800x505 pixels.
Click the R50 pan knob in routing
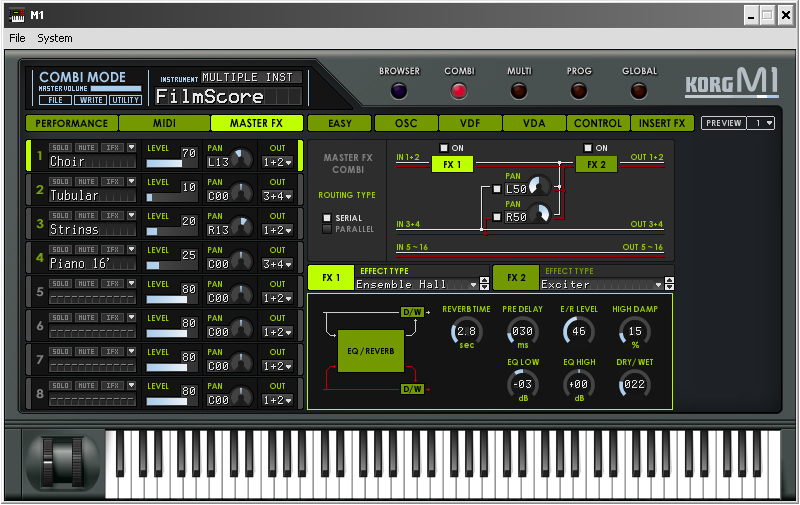click(x=539, y=214)
